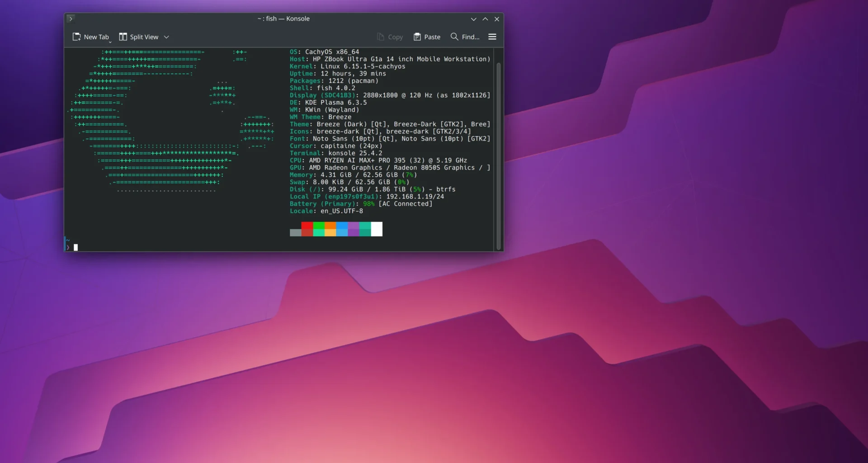Click the New Tab page icon
This screenshot has height=463, width=868.
point(77,37)
